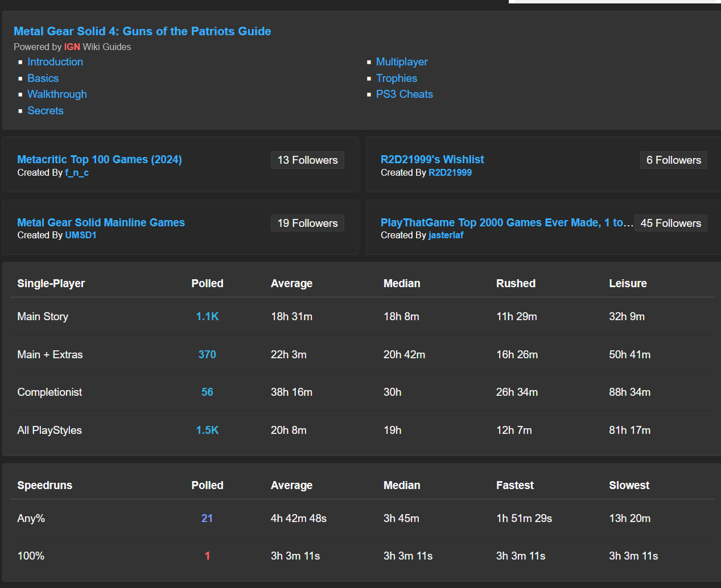Image resolution: width=721 pixels, height=588 pixels.
Task: Click the 45 Followers button
Action: point(671,223)
